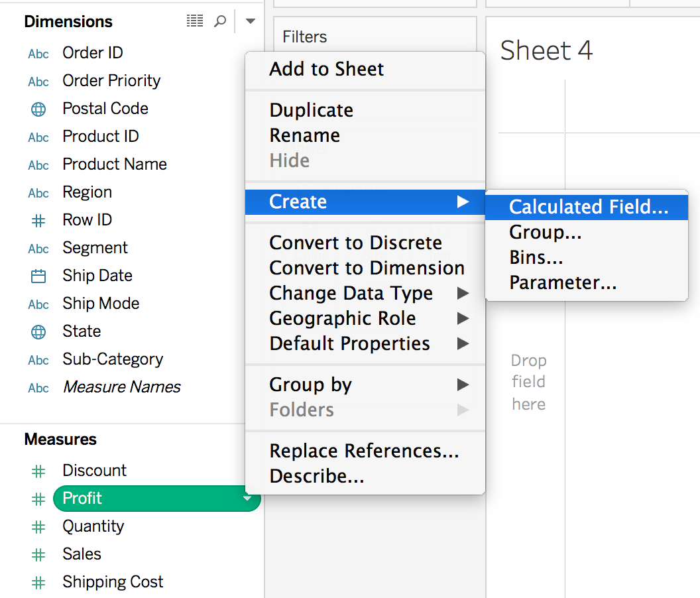Select the Sub-Category dimension field
700x598 pixels.
113,359
